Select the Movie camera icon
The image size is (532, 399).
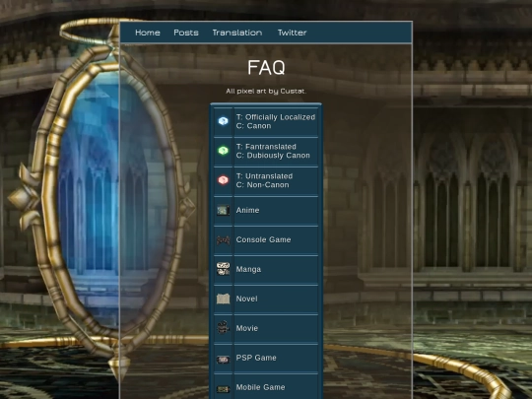224,328
